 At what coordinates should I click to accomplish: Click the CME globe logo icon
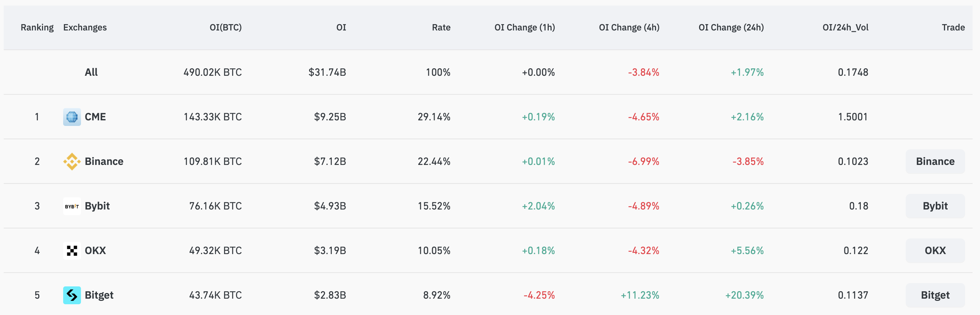coord(72,117)
